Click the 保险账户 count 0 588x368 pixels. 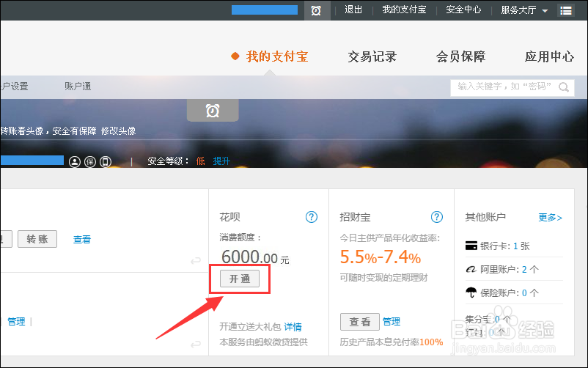click(x=524, y=292)
